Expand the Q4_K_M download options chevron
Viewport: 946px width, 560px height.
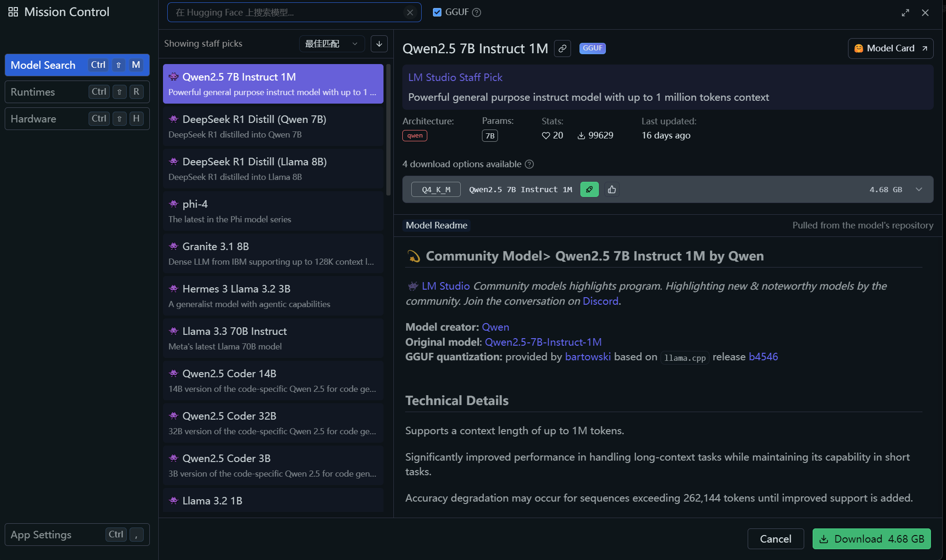[x=919, y=189]
